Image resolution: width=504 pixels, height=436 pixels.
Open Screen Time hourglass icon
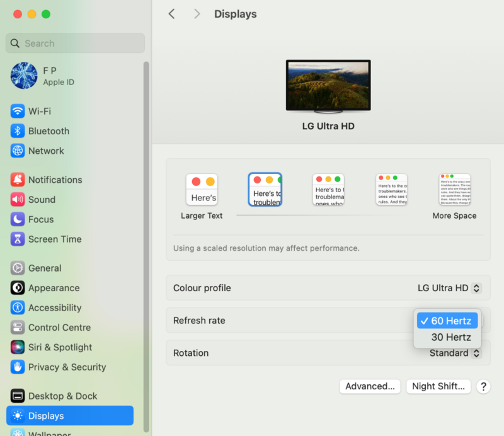tap(18, 239)
